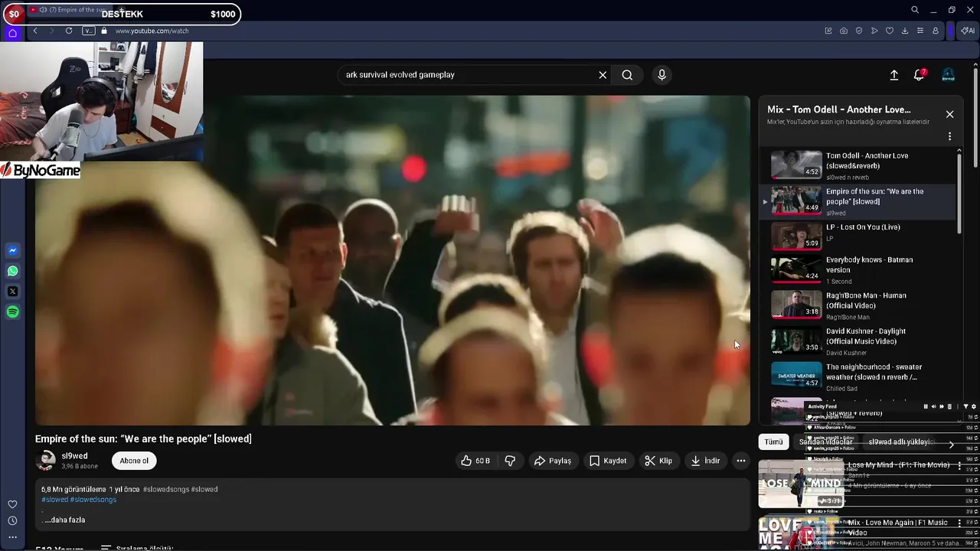Click the browser tab search magnifier
The image size is (980, 551).
[x=915, y=10]
